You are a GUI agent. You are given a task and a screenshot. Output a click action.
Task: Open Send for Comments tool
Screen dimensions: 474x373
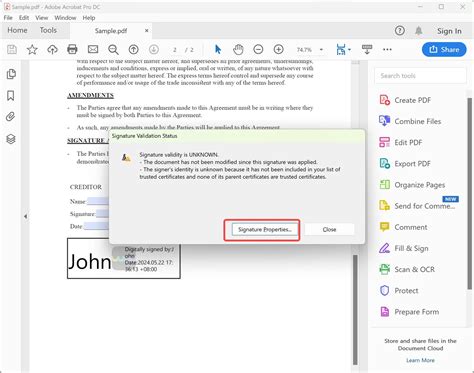coord(417,206)
